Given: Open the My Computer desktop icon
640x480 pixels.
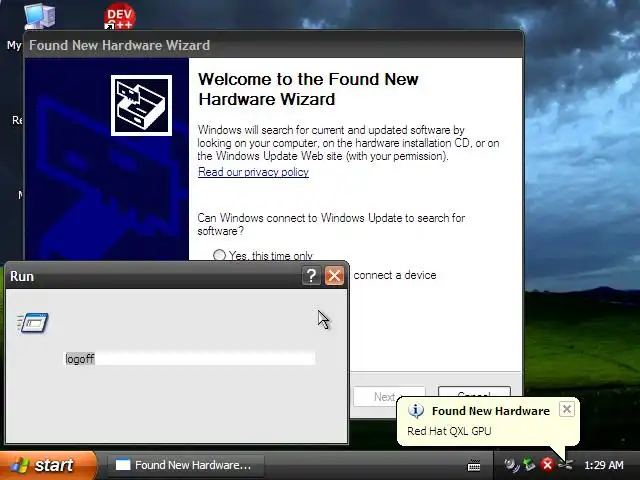Looking at the screenshot, I should (39, 16).
